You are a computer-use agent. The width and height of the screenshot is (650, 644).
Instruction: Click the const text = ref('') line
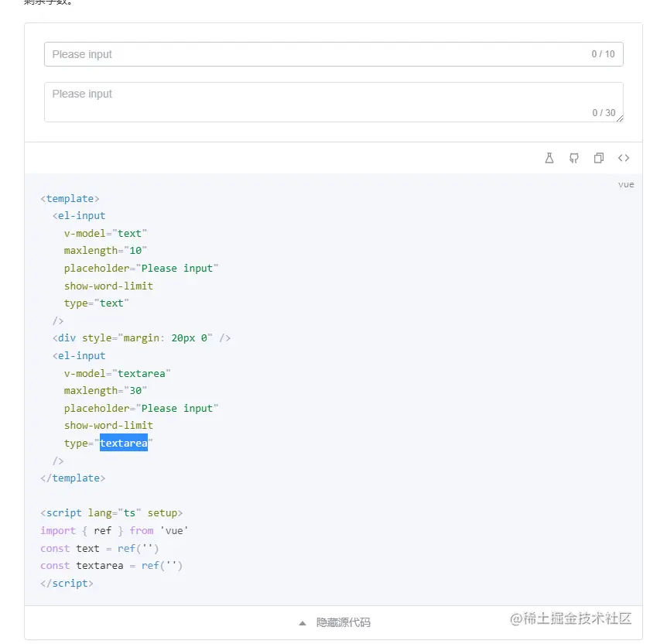100,548
